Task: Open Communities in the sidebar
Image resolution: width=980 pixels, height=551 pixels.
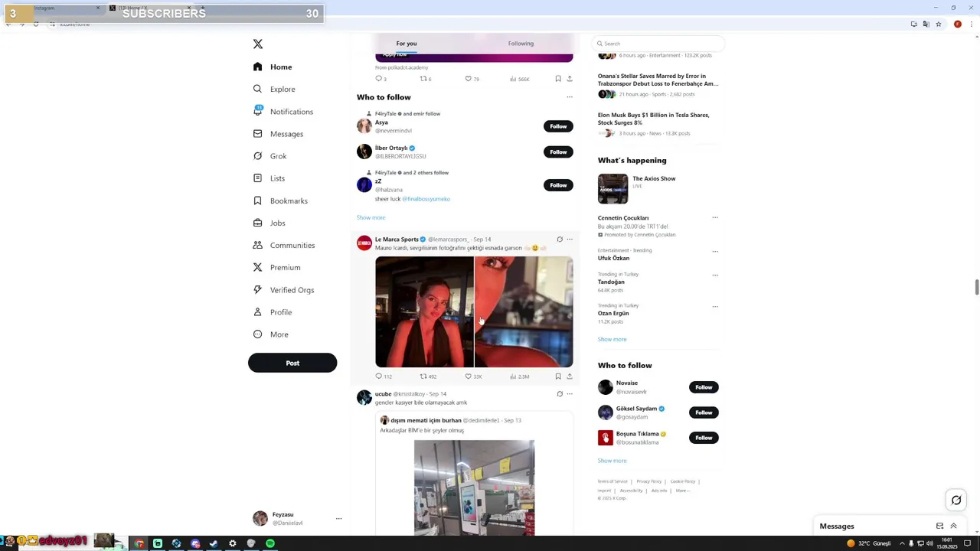Action: (283, 245)
